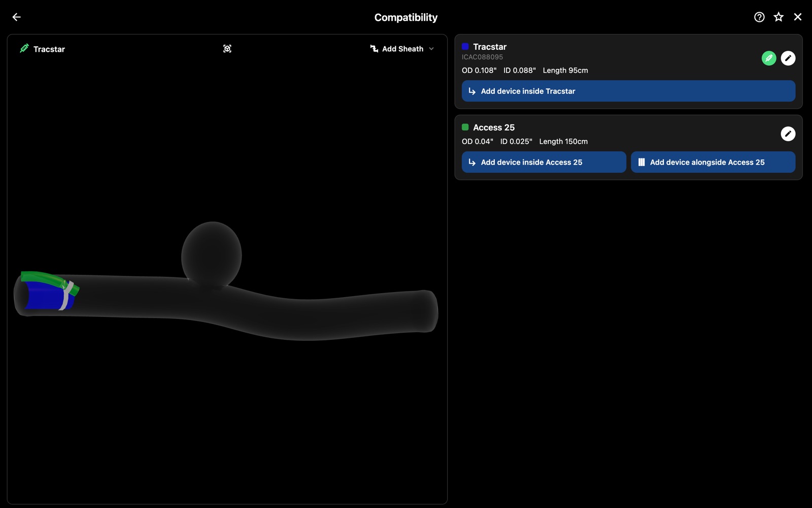Edit the Tracstar device with pencil icon
The image size is (812, 508).
click(788, 58)
